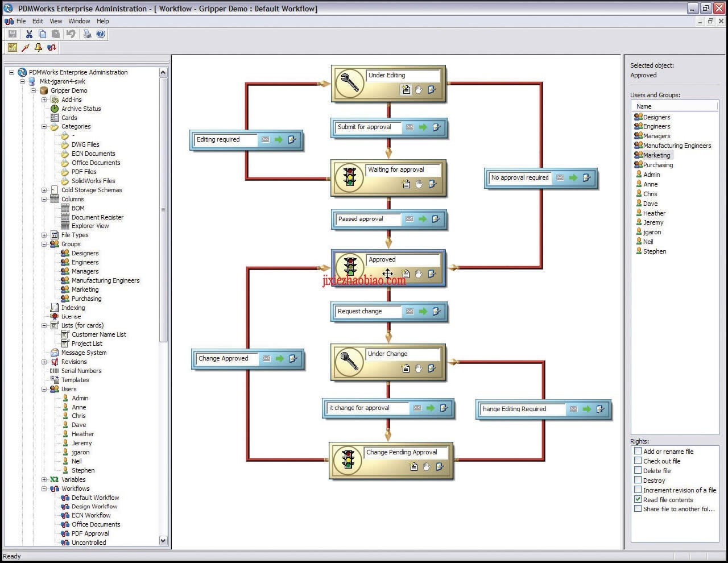Select the transition arrow tool icon
Image resolution: width=728 pixels, height=563 pixels.
pyautogui.click(x=25, y=48)
